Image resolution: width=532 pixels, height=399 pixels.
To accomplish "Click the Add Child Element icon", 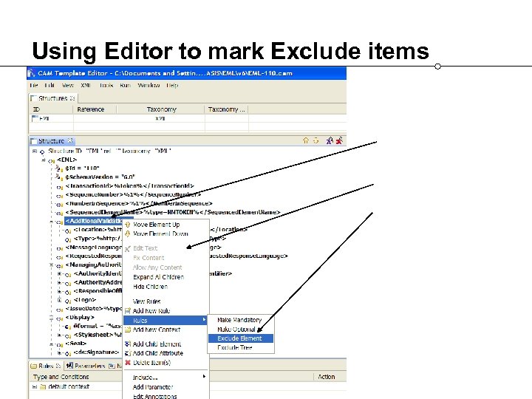I will tap(128, 344).
